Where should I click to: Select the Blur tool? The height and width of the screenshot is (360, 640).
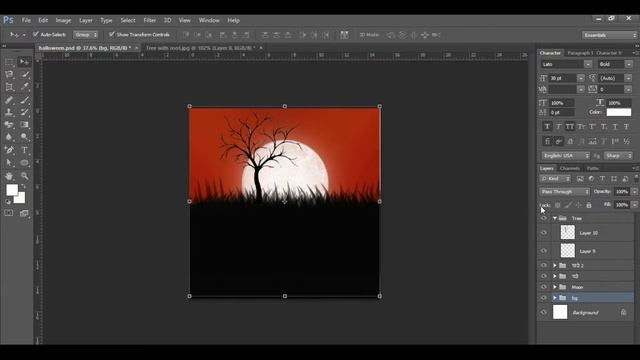9,137
